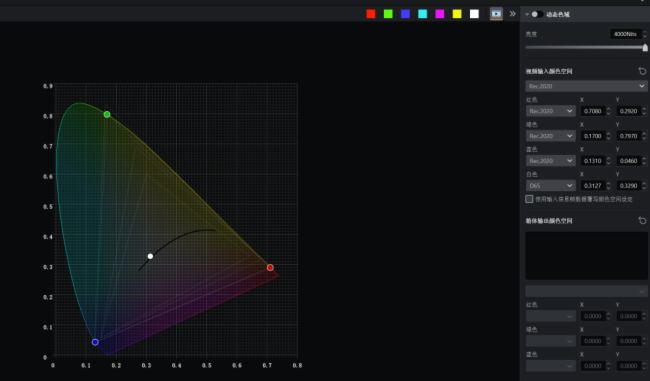
Task: Enable the override color space settings checkbox
Action: click(x=529, y=199)
